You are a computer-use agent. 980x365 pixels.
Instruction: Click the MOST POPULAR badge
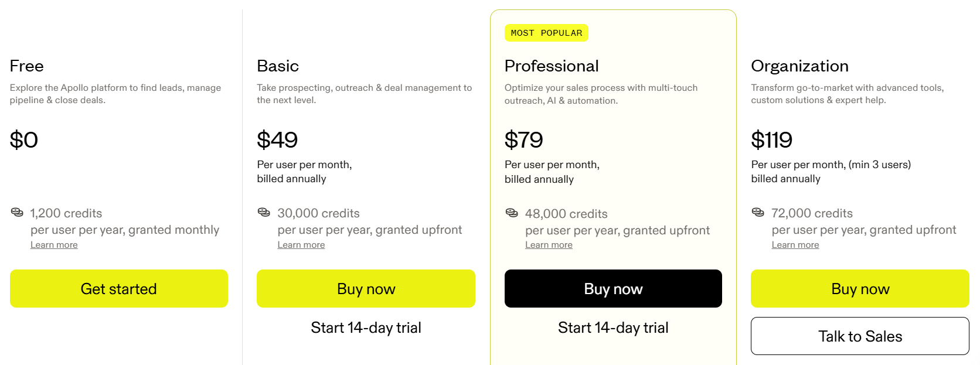pos(546,33)
